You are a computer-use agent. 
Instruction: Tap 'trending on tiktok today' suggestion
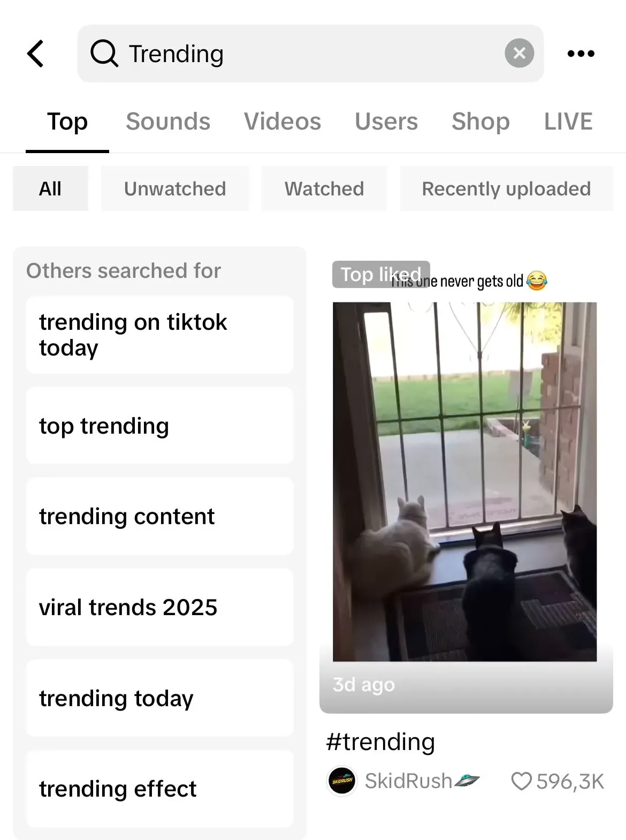159,335
